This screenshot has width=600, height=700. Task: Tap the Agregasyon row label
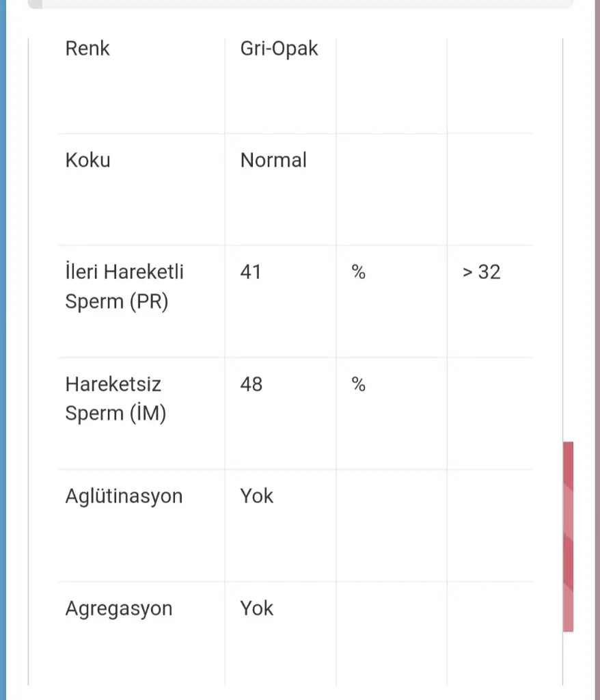119,608
